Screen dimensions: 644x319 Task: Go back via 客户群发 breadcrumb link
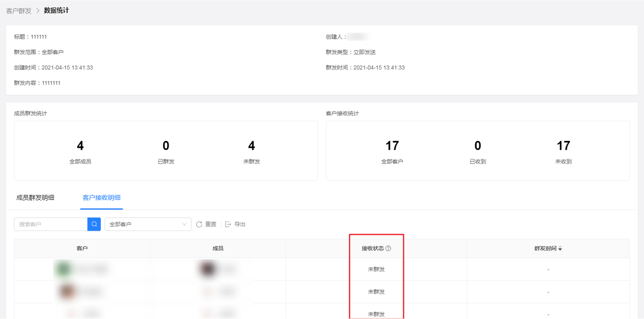click(19, 10)
